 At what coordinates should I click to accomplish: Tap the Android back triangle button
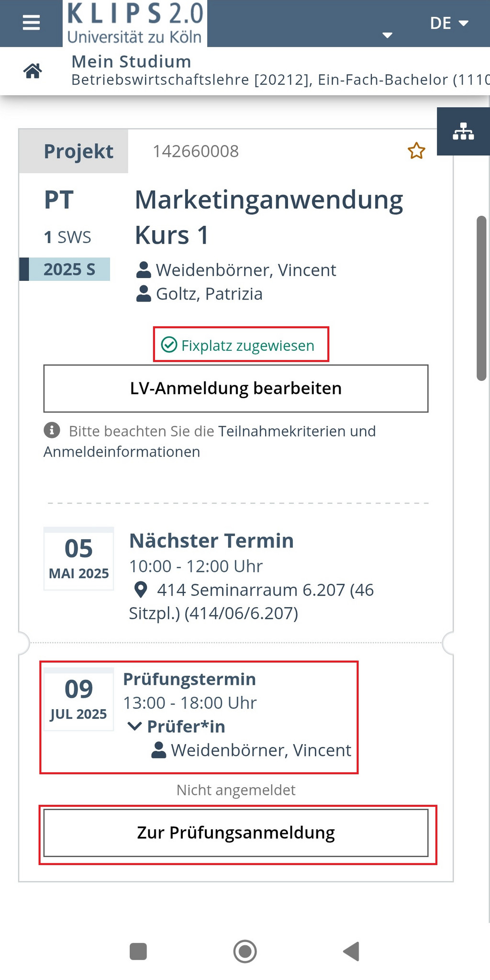point(352,951)
